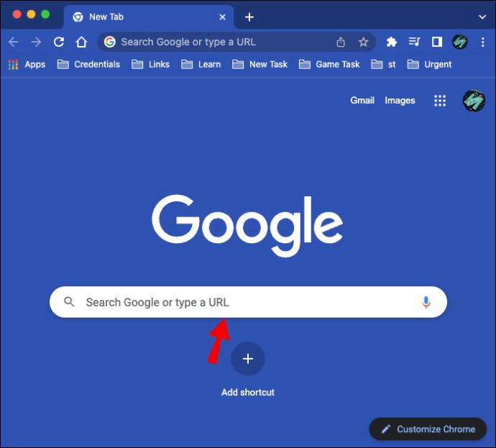The width and height of the screenshot is (496, 448).
Task: Click the magnifier icon in search box
Action: click(x=69, y=302)
